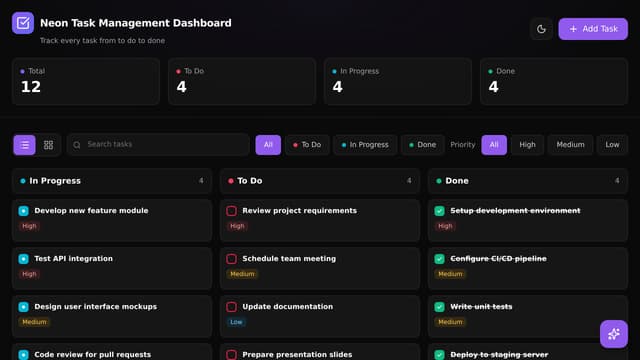Click Medium tag on Schedule team meeting
Image resolution: width=640 pixels, height=360 pixels.
point(242,274)
